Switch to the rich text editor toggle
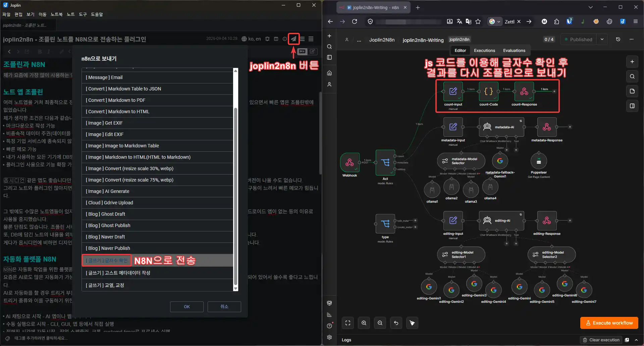The height and width of the screenshot is (346, 644). click(x=312, y=51)
